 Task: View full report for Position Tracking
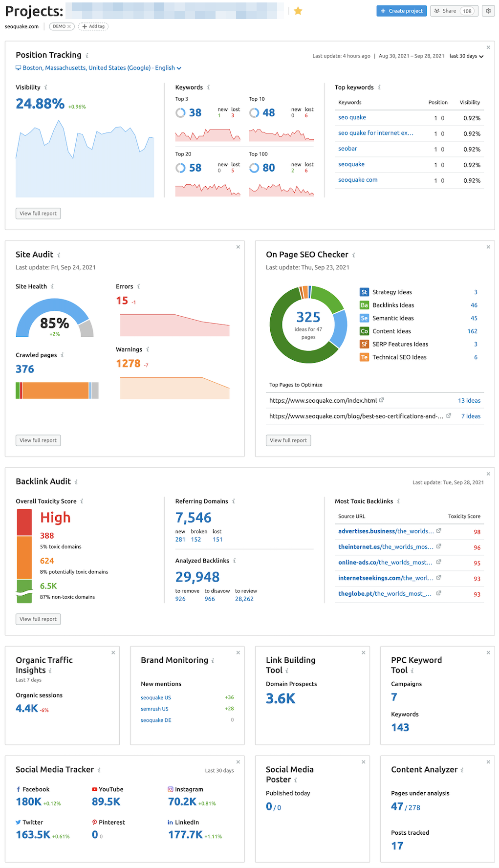click(38, 214)
